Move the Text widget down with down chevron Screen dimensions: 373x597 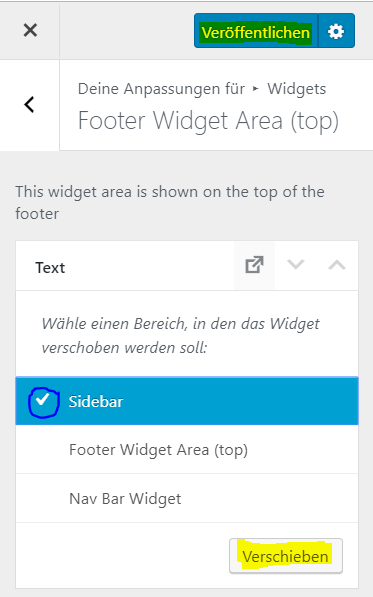pos(296,265)
